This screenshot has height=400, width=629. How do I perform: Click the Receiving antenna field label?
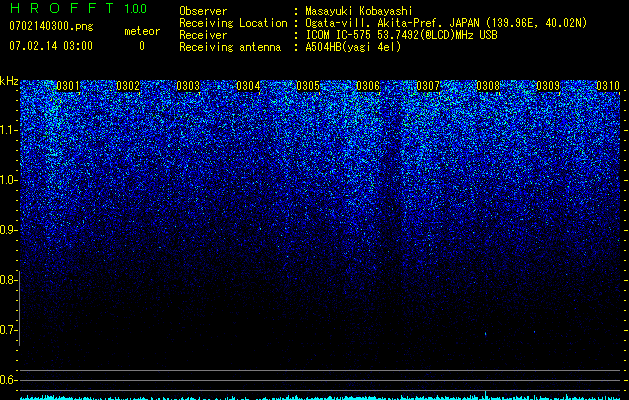pos(230,47)
